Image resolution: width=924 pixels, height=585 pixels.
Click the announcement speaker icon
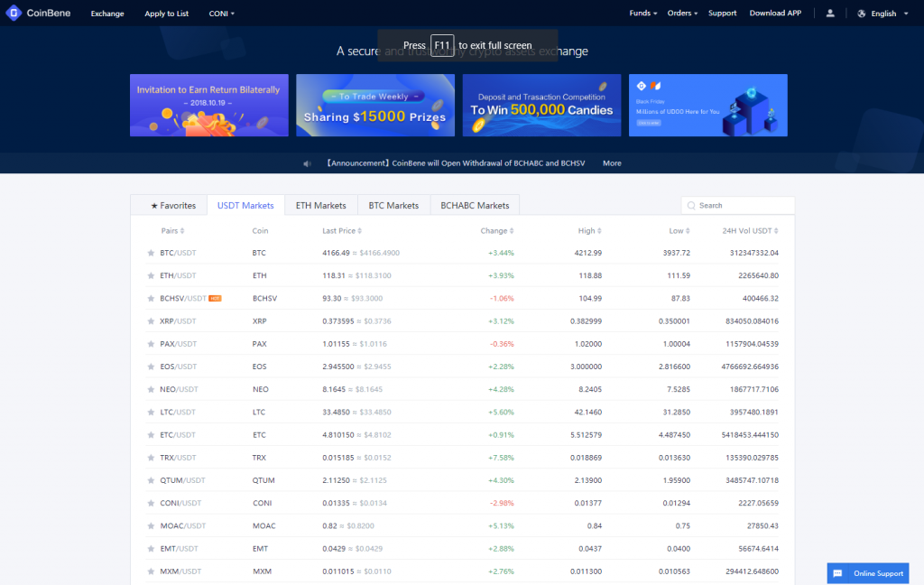(307, 163)
